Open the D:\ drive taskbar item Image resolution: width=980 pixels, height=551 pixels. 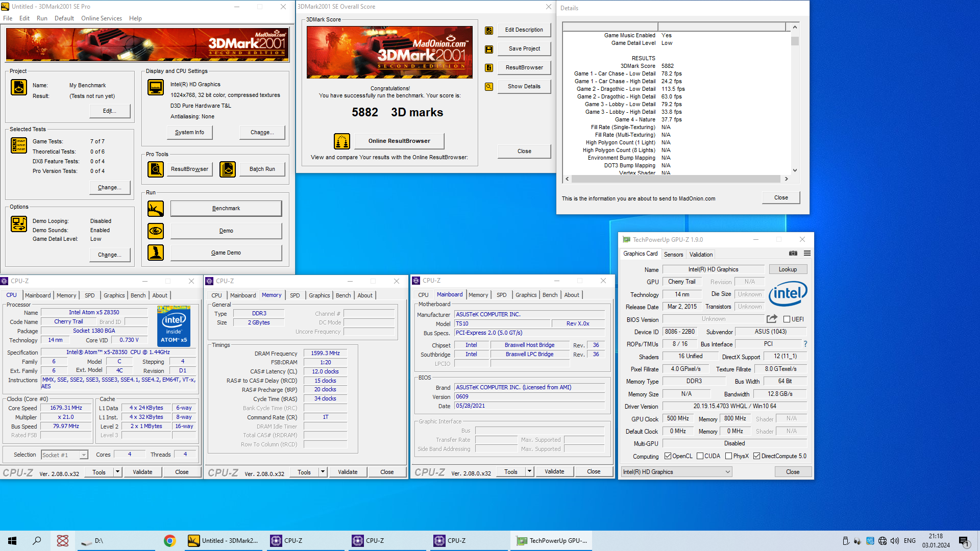point(116,541)
